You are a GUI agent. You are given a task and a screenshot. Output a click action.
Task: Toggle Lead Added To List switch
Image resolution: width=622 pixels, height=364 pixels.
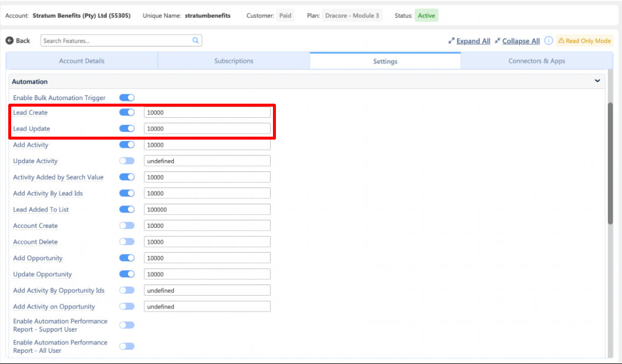pyautogui.click(x=127, y=209)
